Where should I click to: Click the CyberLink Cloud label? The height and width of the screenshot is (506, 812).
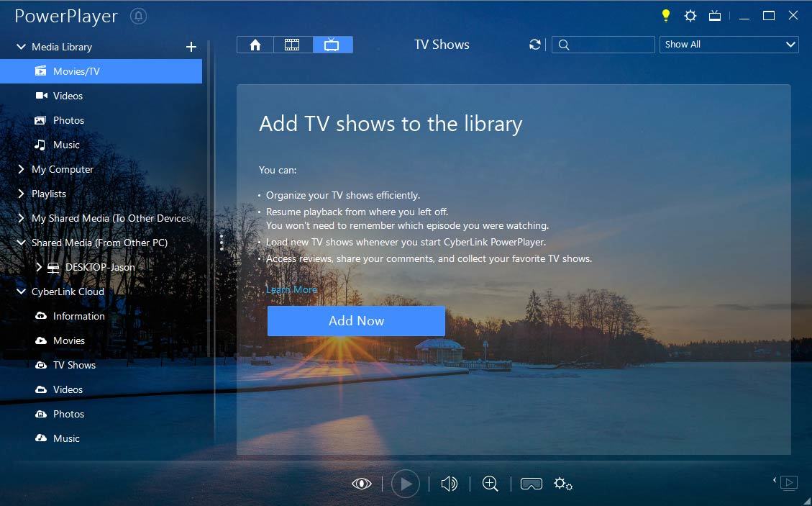[68, 292]
